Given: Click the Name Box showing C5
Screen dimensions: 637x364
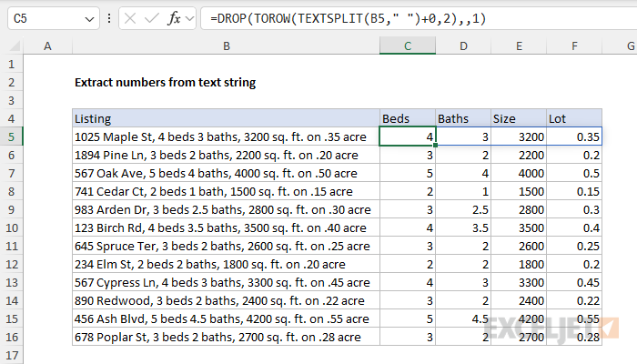Looking at the screenshot, I should 53,18.
